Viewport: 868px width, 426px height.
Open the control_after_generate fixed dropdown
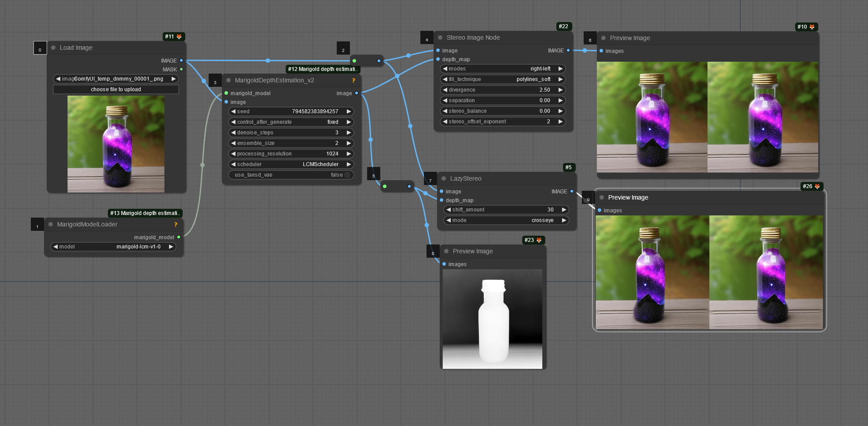291,122
